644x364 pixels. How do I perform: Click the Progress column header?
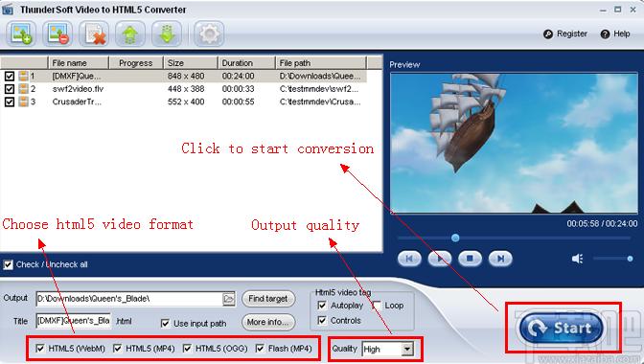[x=135, y=63]
